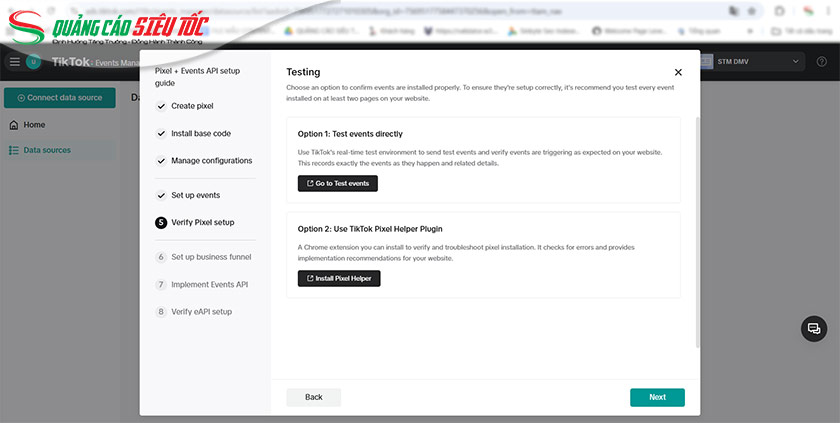Click the step 5 Verify Pixel setup badge
840x423 pixels.
(161, 223)
